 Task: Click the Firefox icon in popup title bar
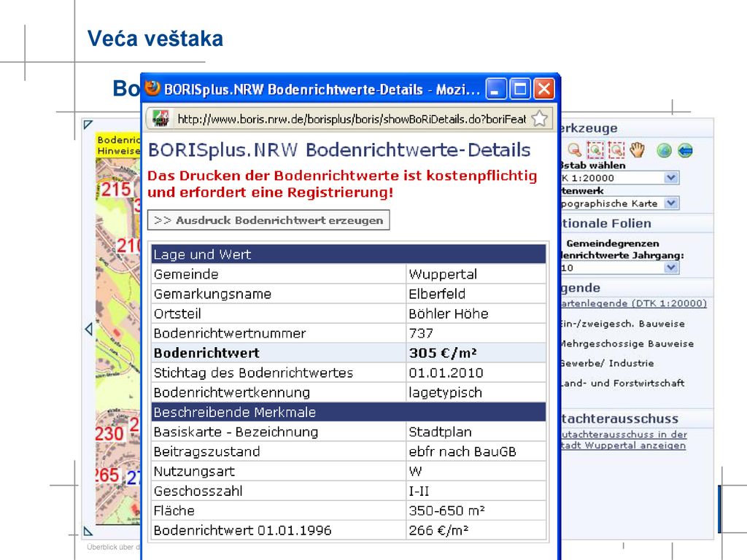(152, 88)
